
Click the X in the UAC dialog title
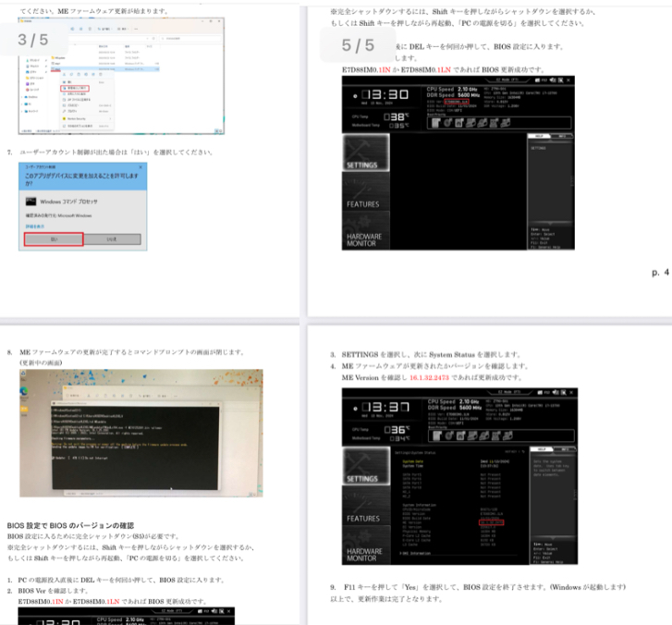(x=141, y=166)
